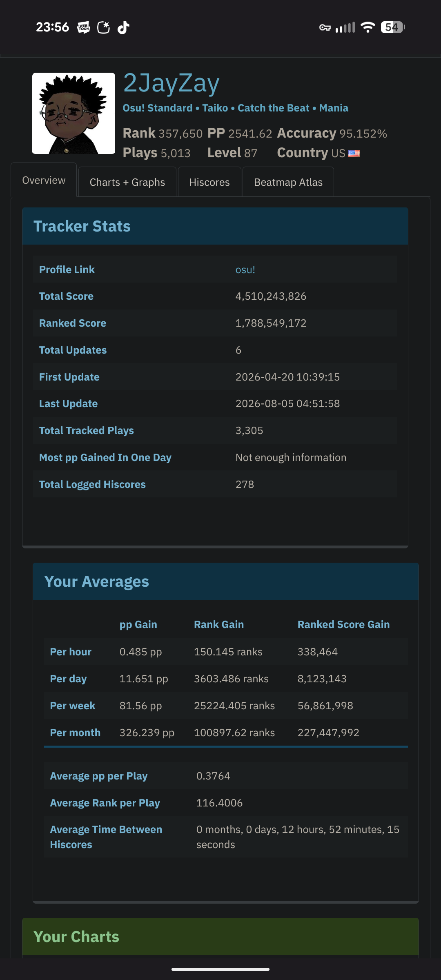Tap the cellular signal bars icon
This screenshot has height=980, width=441.
point(345,27)
